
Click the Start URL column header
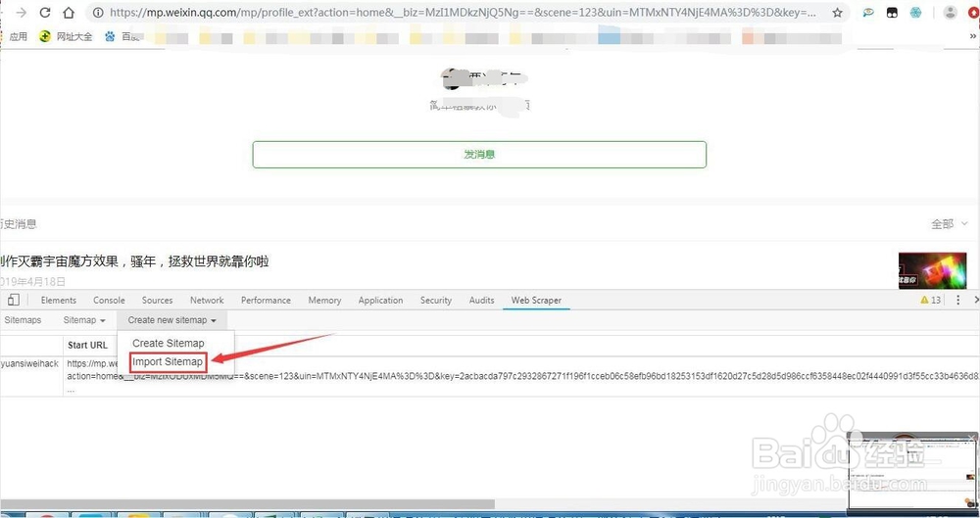coord(87,345)
